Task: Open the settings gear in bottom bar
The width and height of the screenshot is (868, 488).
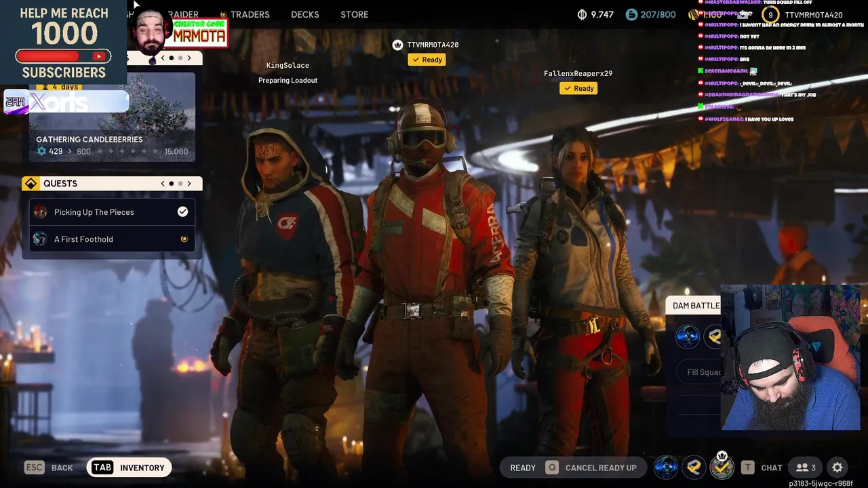Action: tap(837, 468)
